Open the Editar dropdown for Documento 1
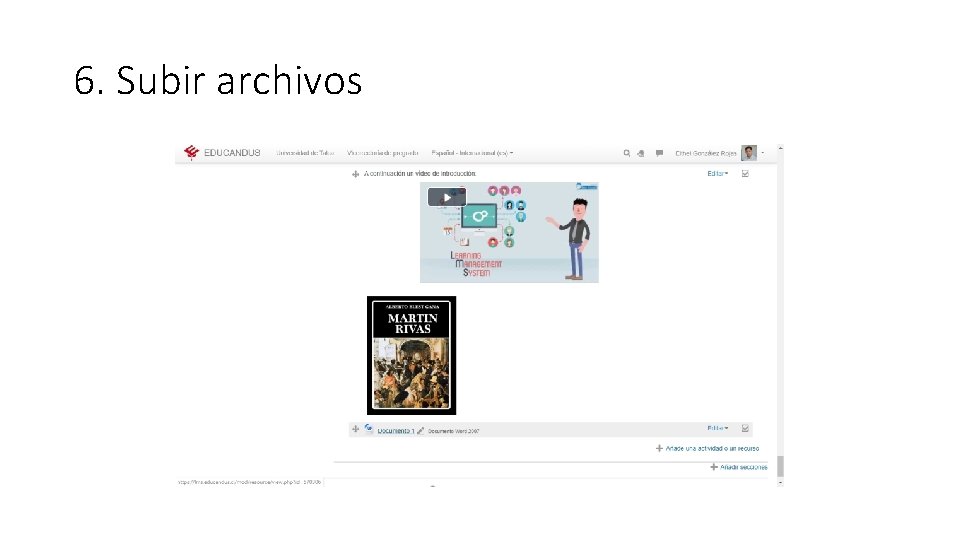This screenshot has width=960, height=540. (x=718, y=429)
